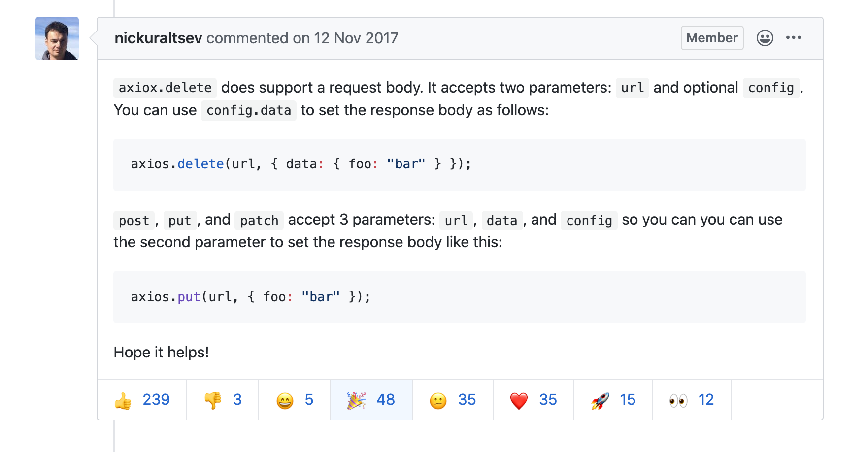
Task: Toggle the laugh reaction with 5
Action: click(295, 400)
